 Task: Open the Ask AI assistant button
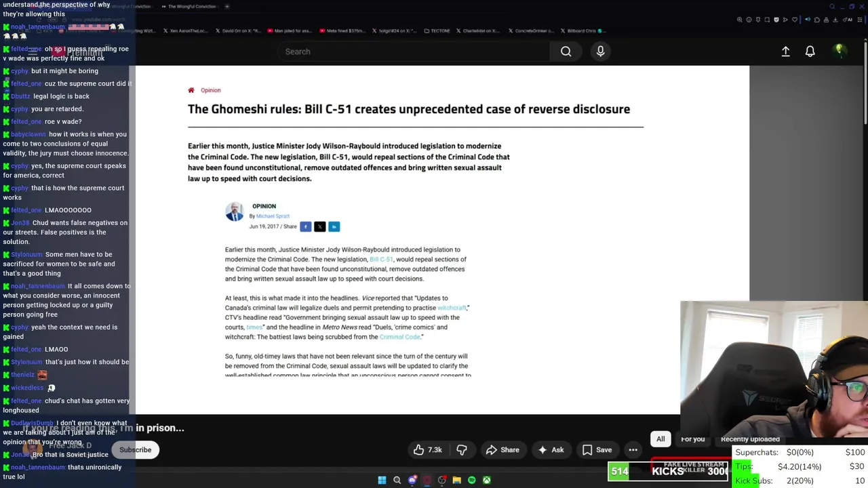[550, 449]
